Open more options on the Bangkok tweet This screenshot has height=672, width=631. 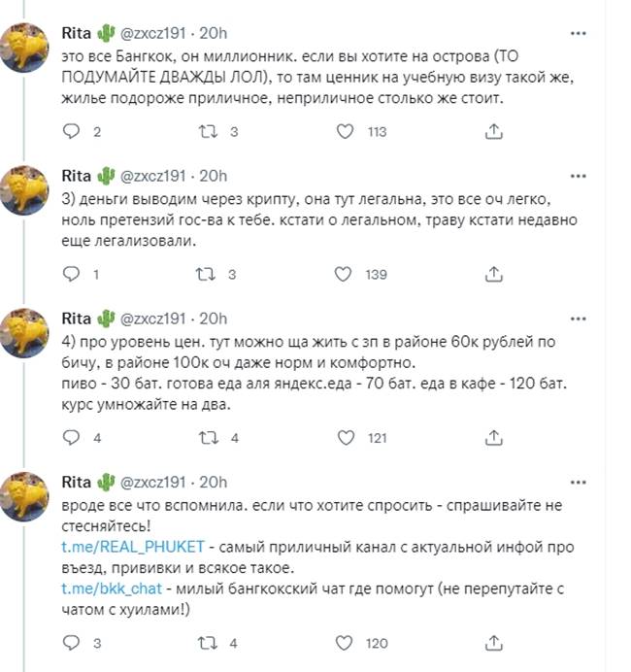[579, 32]
